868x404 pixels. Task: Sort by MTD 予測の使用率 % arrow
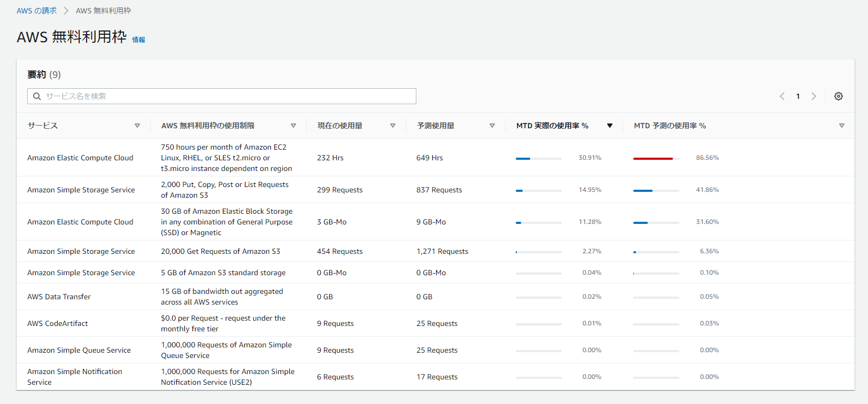point(842,126)
